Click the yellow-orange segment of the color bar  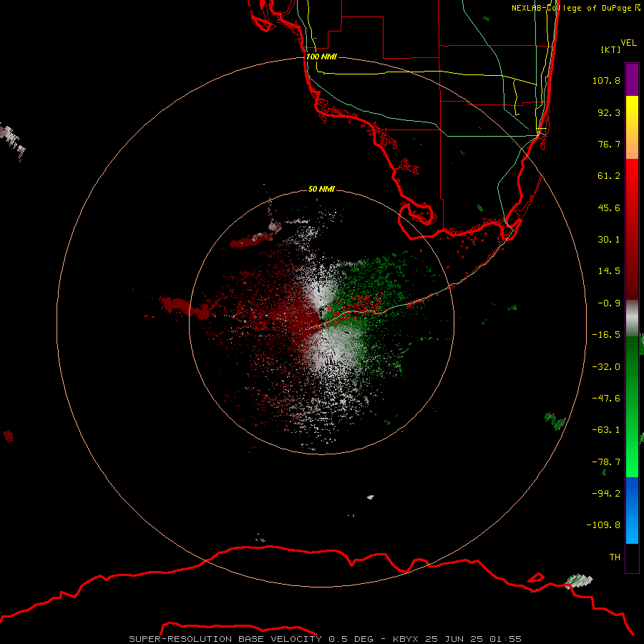632,127
